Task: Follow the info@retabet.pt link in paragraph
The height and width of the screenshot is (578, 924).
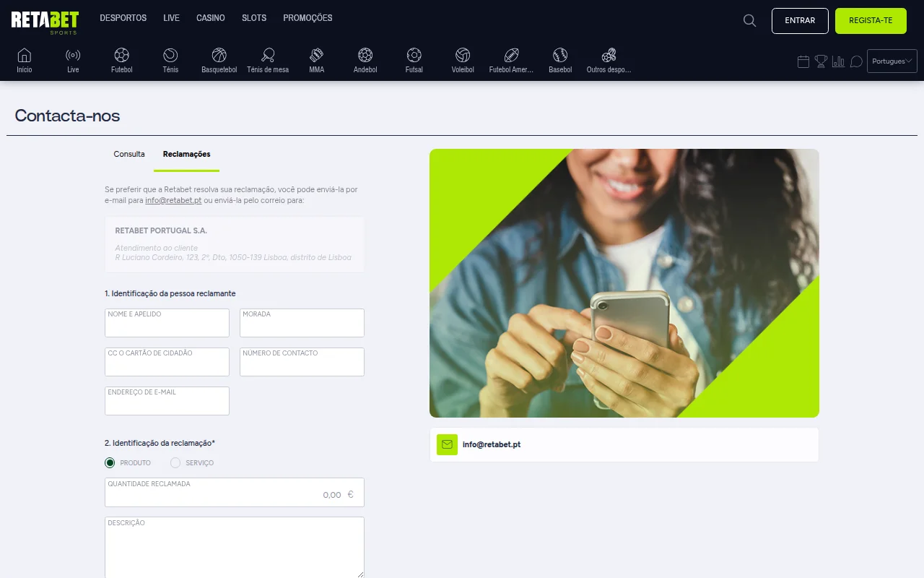Action: [x=173, y=200]
